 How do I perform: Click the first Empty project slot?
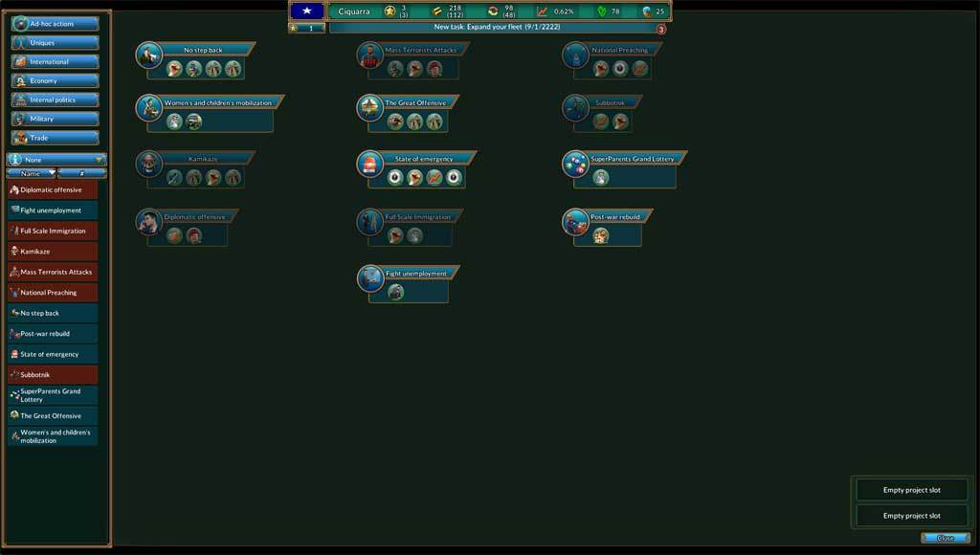(911, 490)
